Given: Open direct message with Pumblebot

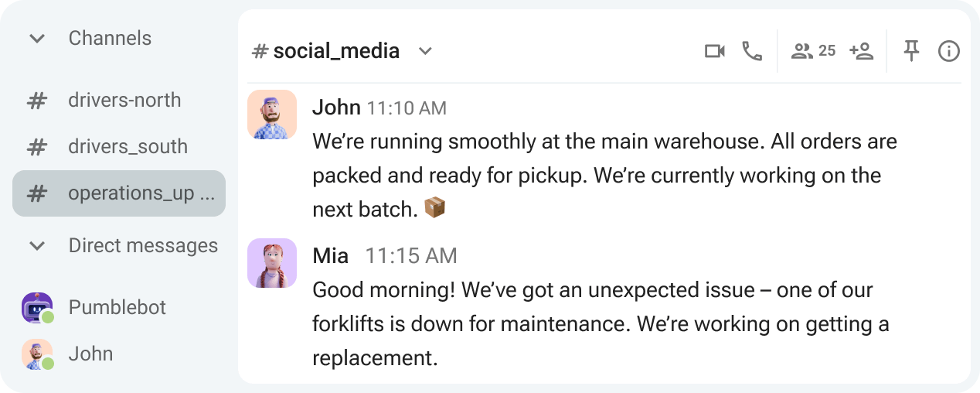Looking at the screenshot, I should click(x=117, y=308).
